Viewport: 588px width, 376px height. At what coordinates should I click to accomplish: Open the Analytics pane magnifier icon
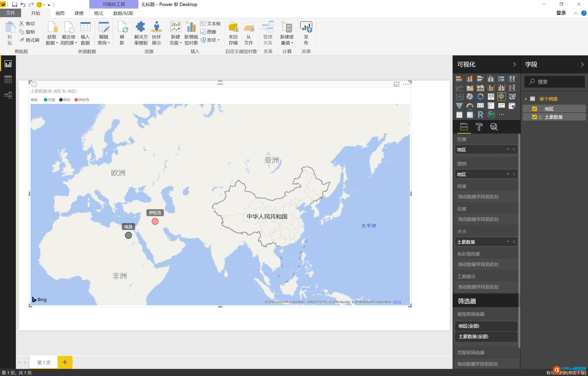[494, 127]
